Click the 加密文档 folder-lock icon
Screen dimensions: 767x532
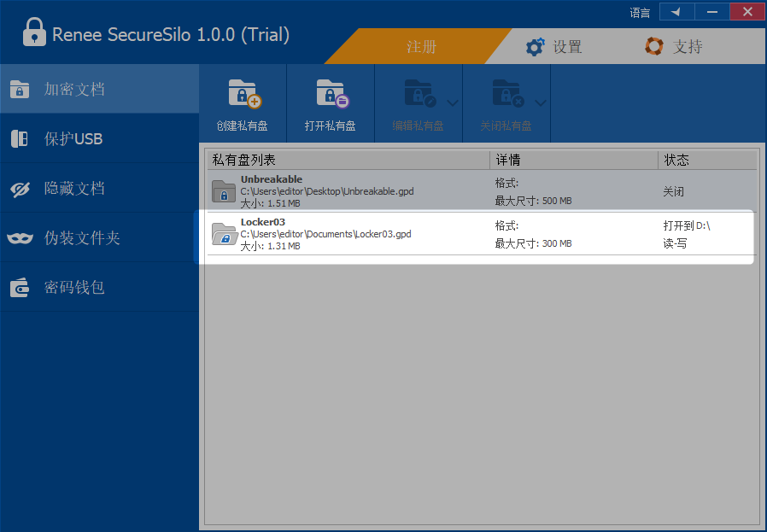pos(20,90)
